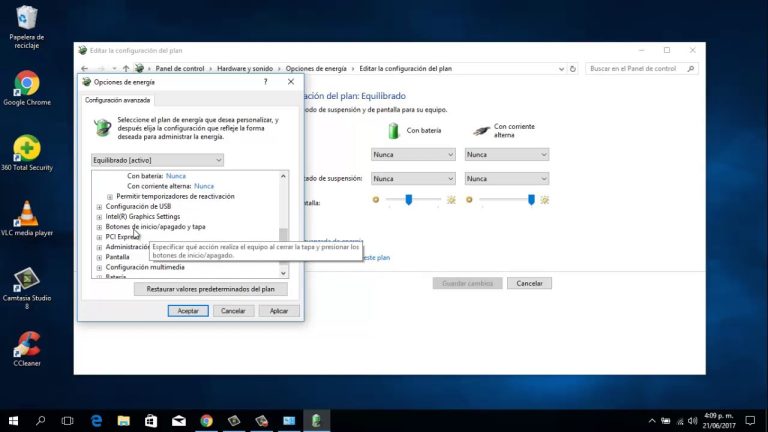Select the power options battery taskbar icon
The height and width of the screenshot is (432, 768).
click(x=316, y=421)
